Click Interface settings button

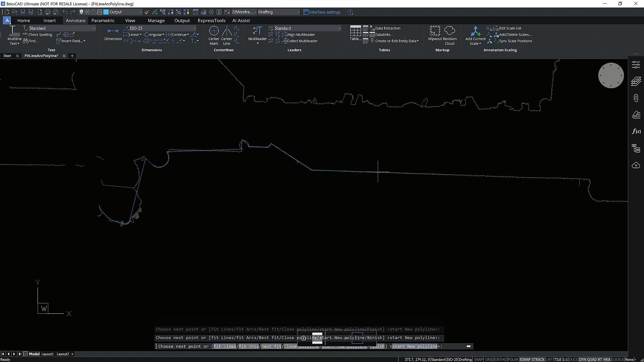322,12
